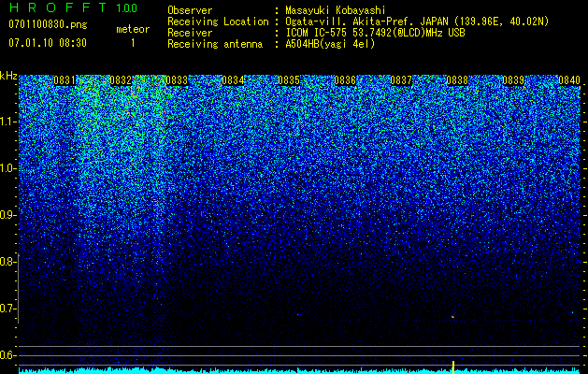Click the yellow meteor detection bar at bottom
The image size is (588, 374).
pos(453,367)
